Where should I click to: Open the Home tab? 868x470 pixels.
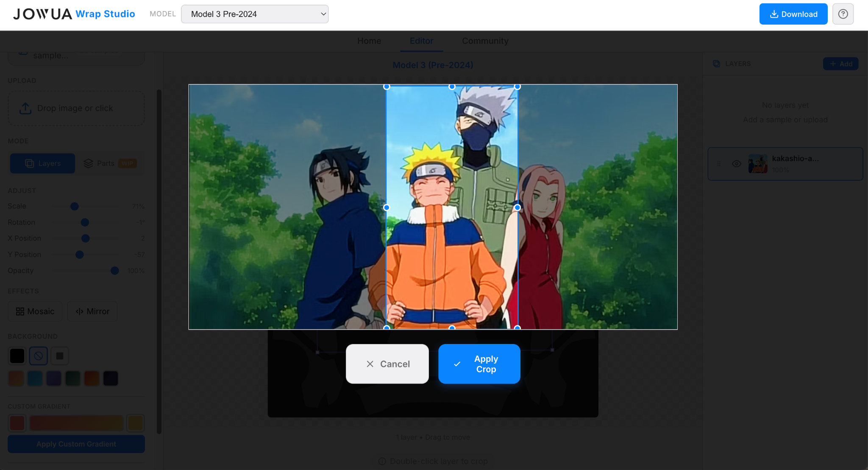coord(369,41)
